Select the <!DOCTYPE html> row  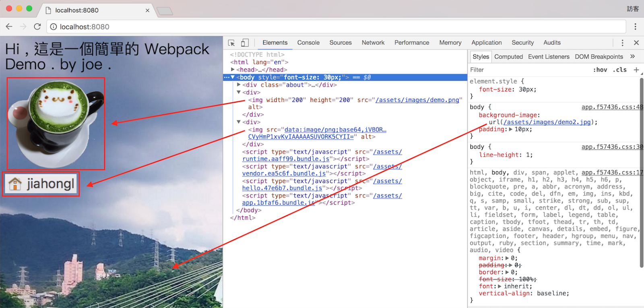[257, 55]
